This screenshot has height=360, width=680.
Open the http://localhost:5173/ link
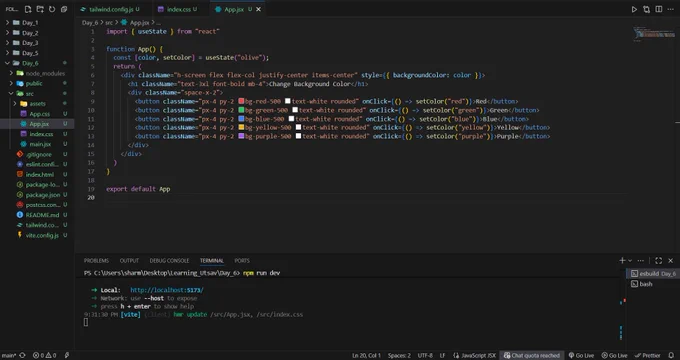(x=167, y=290)
